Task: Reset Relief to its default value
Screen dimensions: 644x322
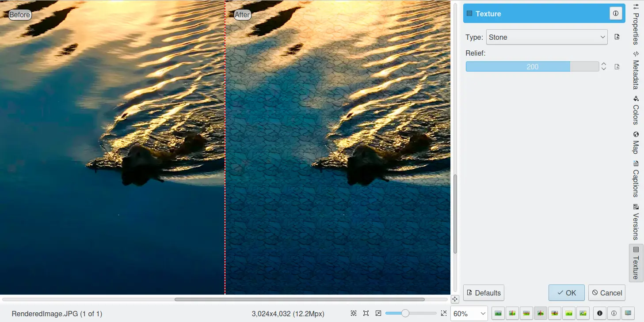Action: (x=617, y=67)
